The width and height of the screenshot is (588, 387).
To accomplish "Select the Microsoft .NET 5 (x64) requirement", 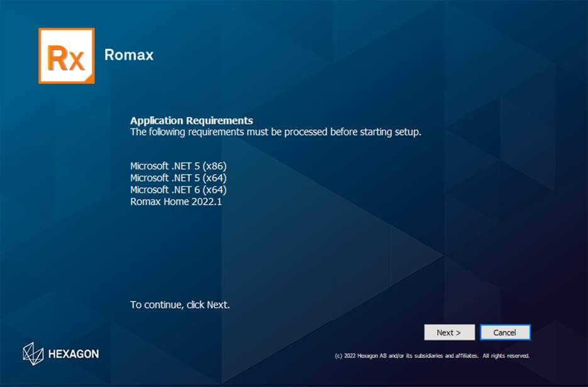I will (x=178, y=178).
